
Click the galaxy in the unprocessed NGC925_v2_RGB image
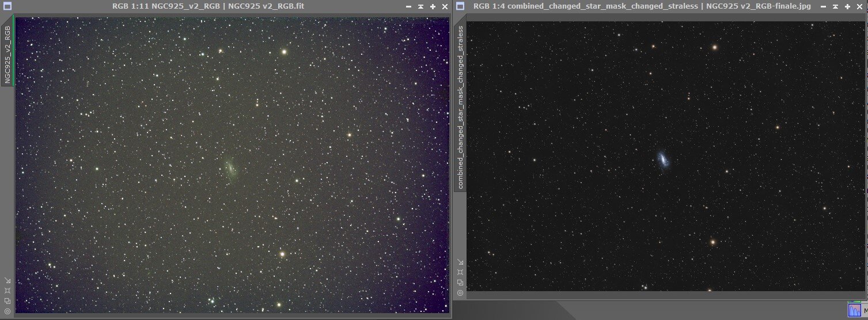[232, 169]
